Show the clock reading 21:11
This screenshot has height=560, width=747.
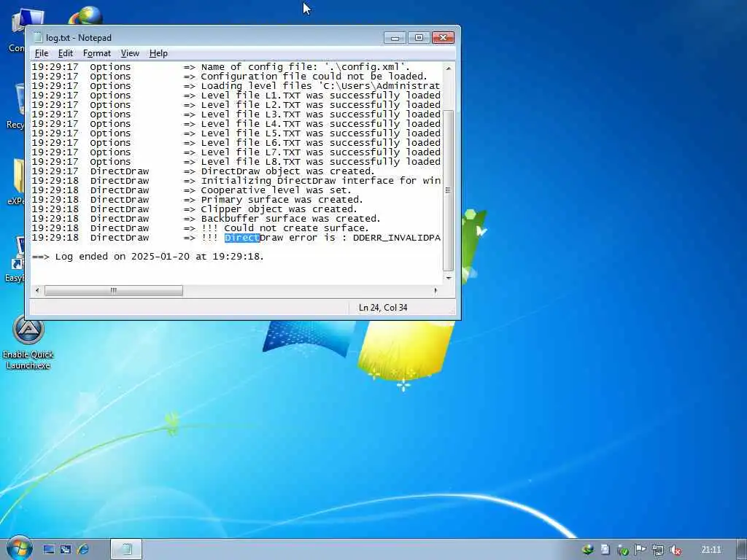click(x=711, y=550)
